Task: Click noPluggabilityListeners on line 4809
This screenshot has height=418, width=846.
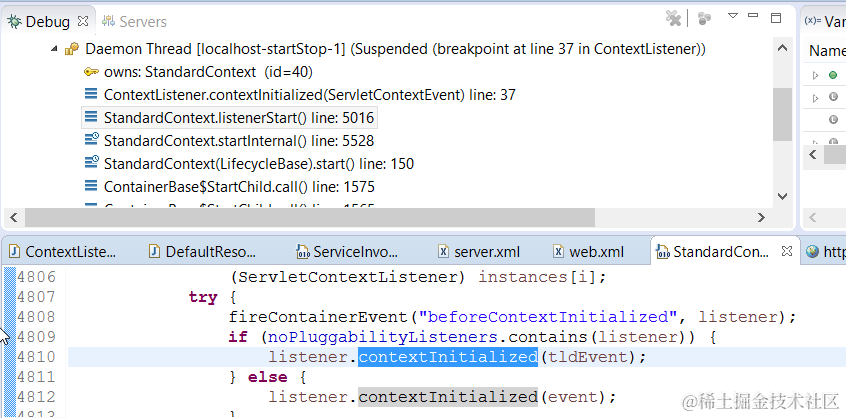Action: pos(383,337)
